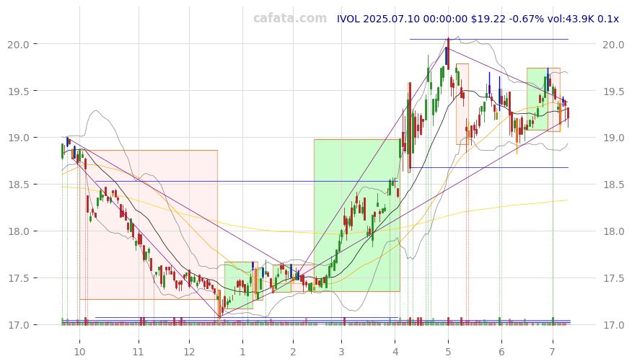Click the right axis label 20.0

[613, 44]
